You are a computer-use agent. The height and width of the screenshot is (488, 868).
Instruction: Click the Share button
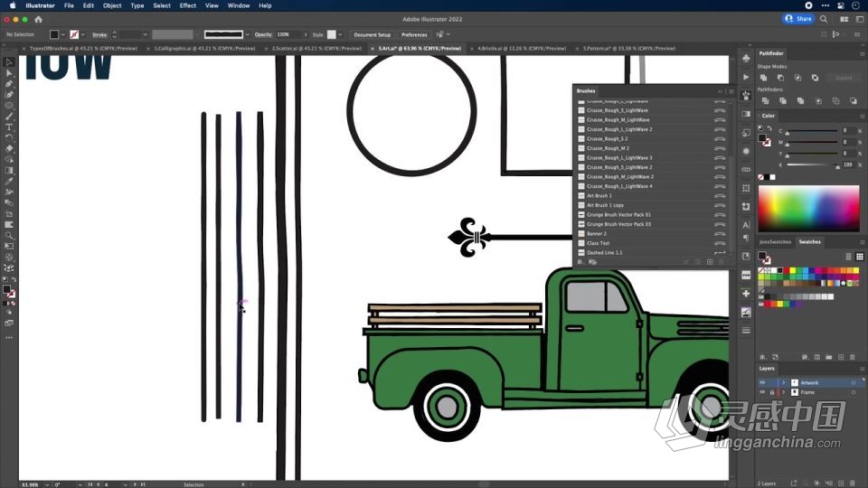pos(798,19)
